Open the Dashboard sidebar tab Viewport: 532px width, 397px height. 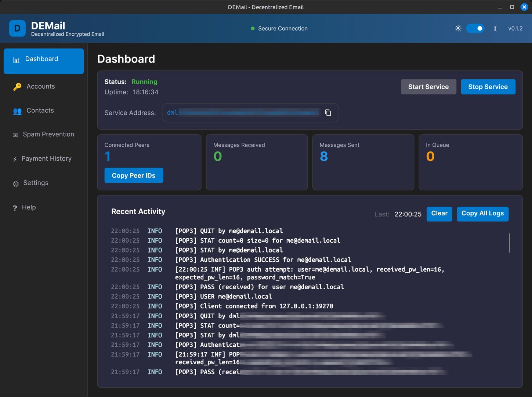[44, 61]
